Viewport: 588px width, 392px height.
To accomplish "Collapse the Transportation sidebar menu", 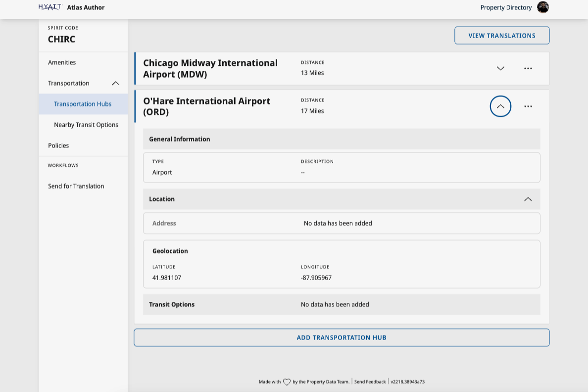I will click(x=115, y=83).
